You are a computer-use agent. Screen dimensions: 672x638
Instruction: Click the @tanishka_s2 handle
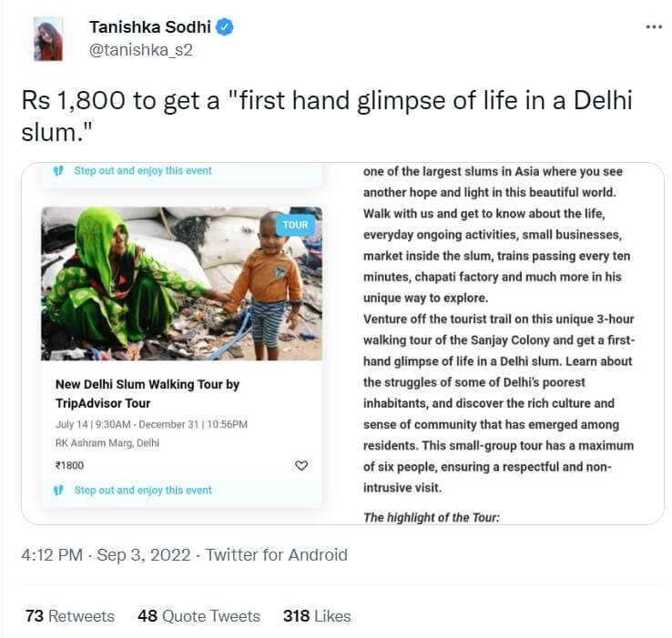pos(140,50)
